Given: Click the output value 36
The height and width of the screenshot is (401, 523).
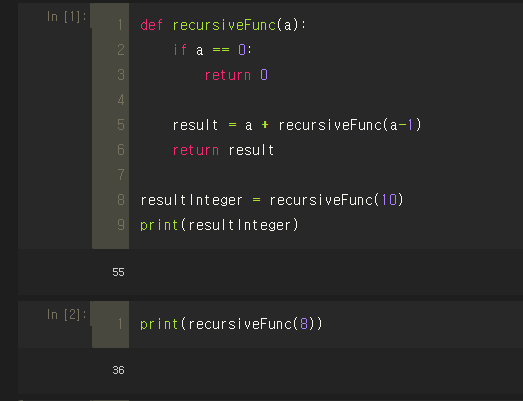Looking at the screenshot, I should click(118, 370).
